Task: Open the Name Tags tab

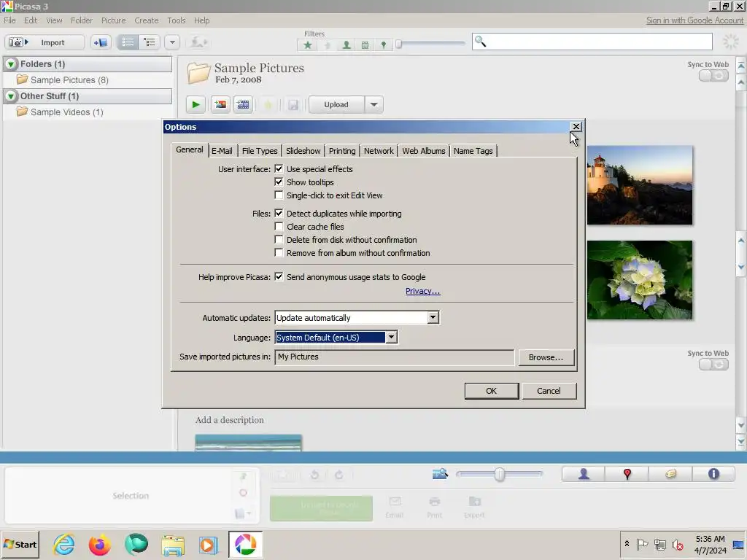Action: [473, 151]
